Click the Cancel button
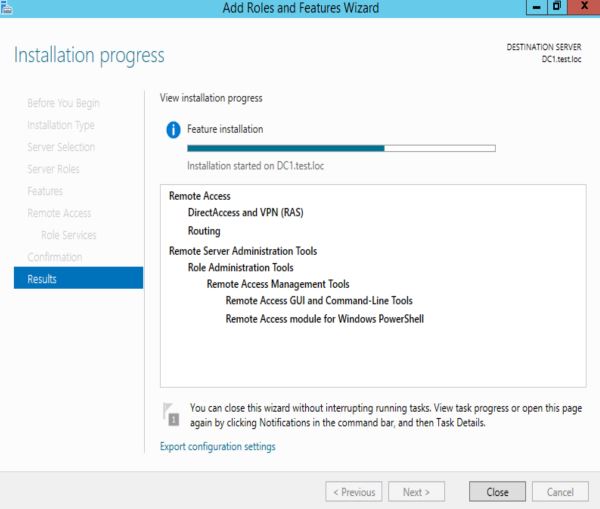 tap(560, 492)
